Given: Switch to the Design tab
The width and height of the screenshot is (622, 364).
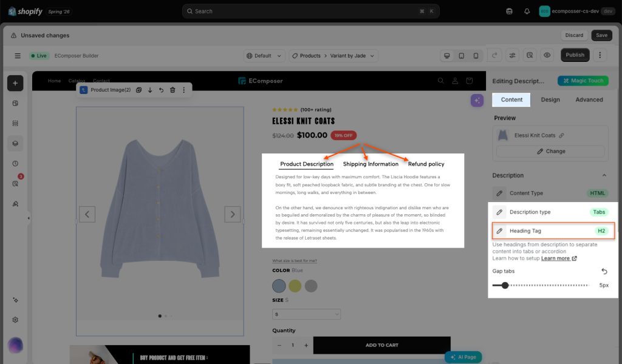Looking at the screenshot, I should coord(550,100).
